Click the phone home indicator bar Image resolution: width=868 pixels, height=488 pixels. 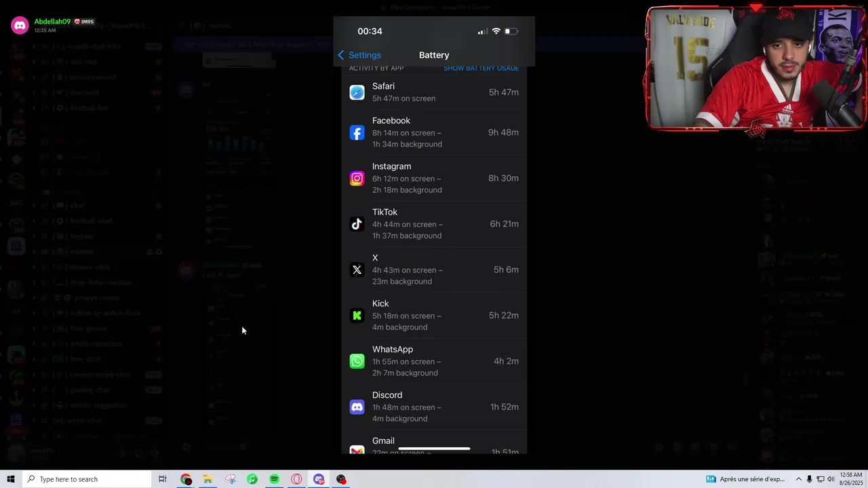434,449
